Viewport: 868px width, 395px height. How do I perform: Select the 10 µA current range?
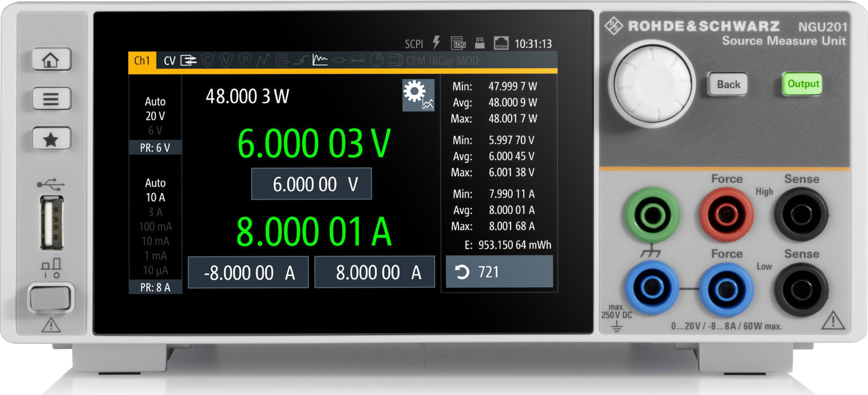tap(155, 270)
